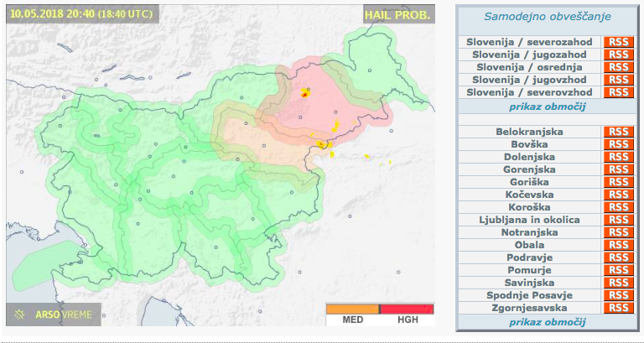Screen dimensions: 644x343
Task: Open RSS feed for Gorenjska
Action: [618, 169]
